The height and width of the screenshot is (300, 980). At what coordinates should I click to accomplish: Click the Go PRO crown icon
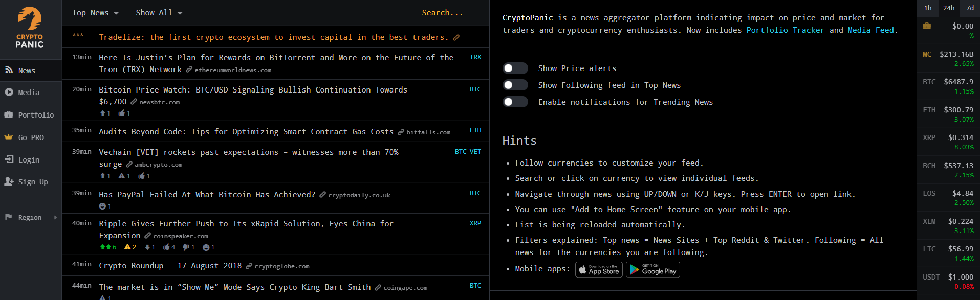point(9,137)
